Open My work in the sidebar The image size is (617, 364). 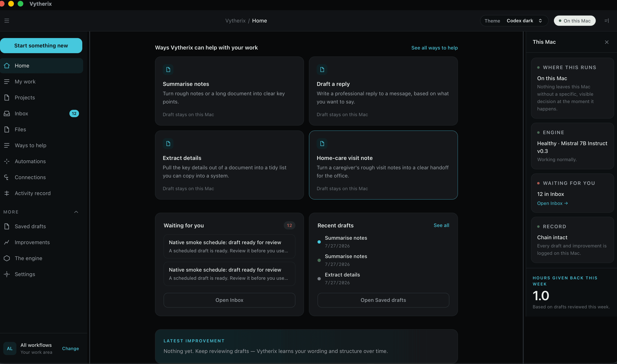point(42,82)
